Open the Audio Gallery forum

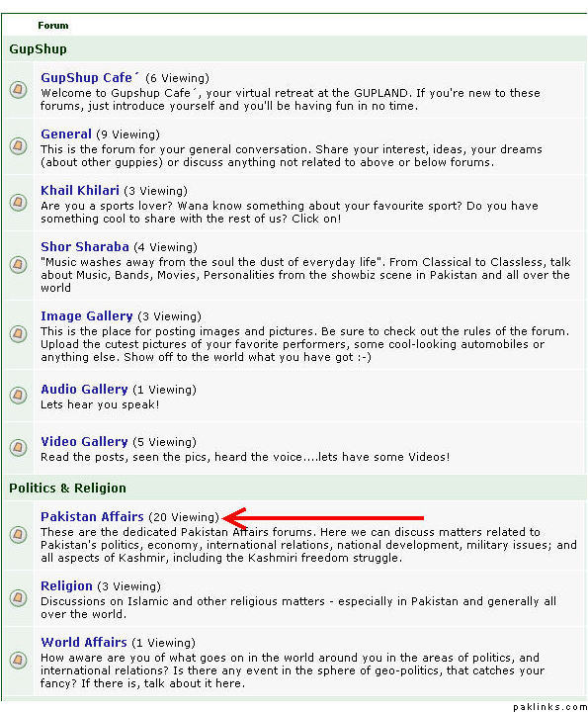coord(85,390)
